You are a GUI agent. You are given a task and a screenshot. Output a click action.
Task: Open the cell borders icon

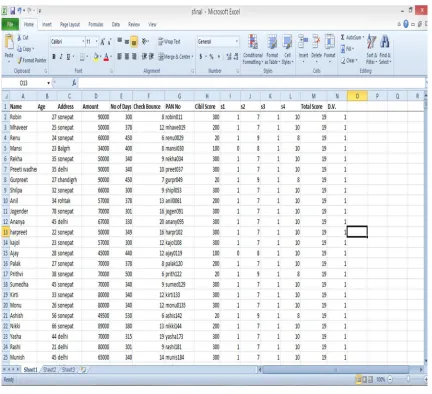click(x=82, y=57)
